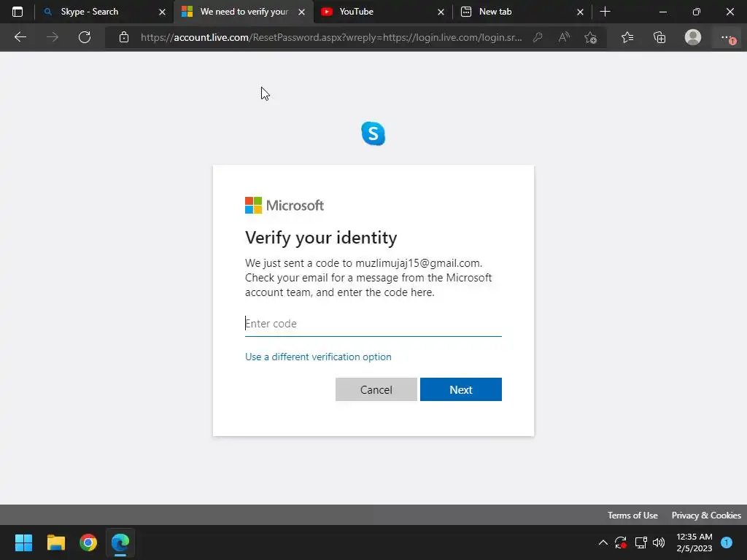Screen dimensions: 747x560
Task: Click the 'Verify your identity' heading
Action: (321, 238)
